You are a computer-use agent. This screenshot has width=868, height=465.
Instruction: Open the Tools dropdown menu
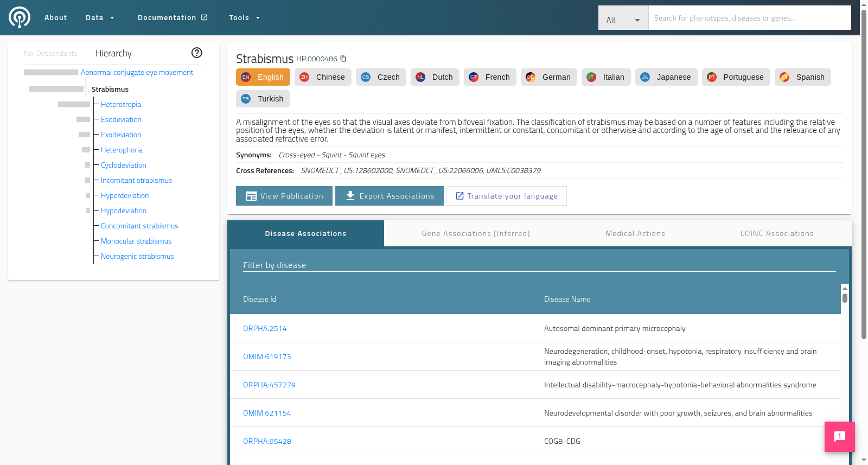click(244, 17)
